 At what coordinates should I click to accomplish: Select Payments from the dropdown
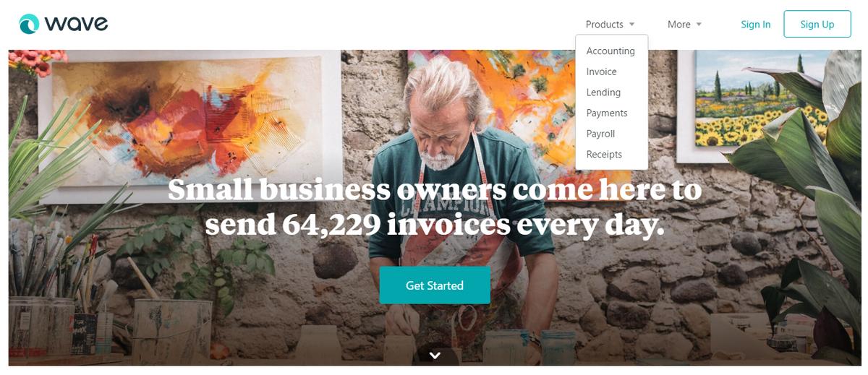coord(607,113)
